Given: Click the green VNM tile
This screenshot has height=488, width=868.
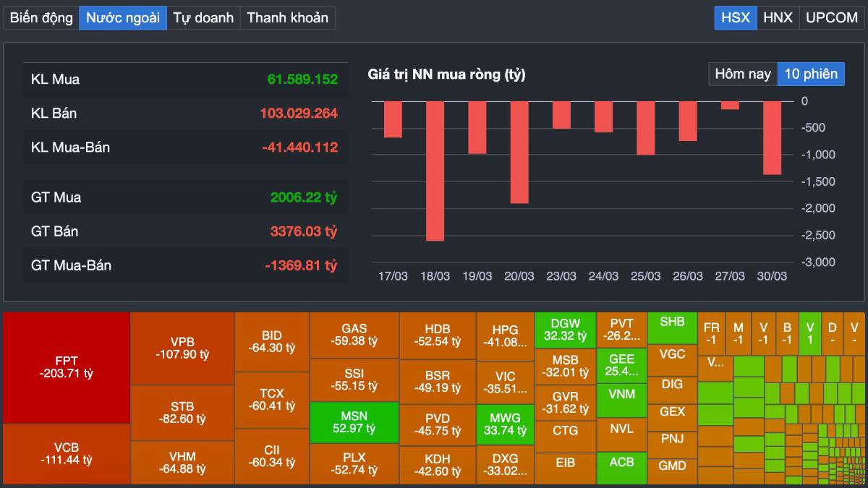Looking at the screenshot, I should (x=621, y=401).
